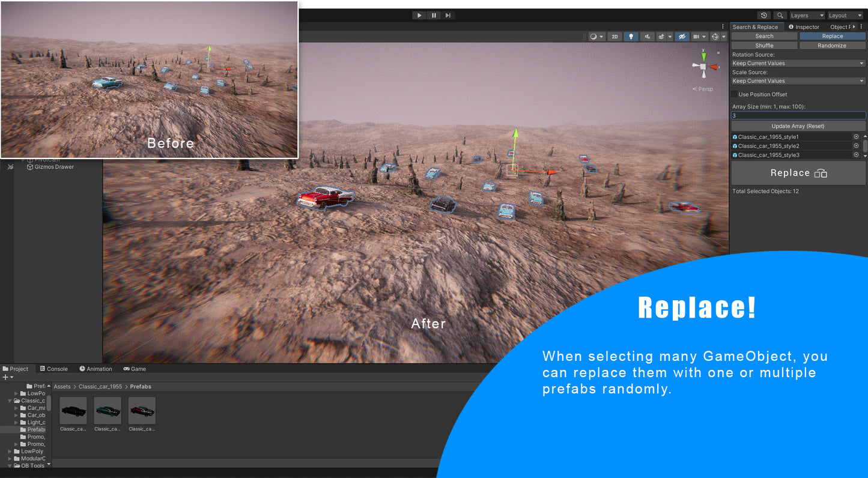Screen dimensions: 868x478
Task: Open the Layers dropdown
Action: 807,16
